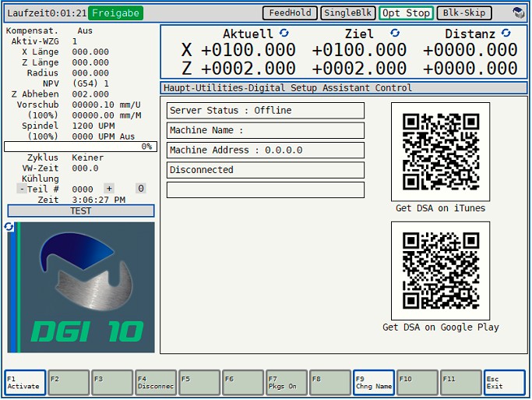The width and height of the screenshot is (532, 400).
Task: Click the Get DSA on Google Play caption
Action: pyautogui.click(x=441, y=327)
